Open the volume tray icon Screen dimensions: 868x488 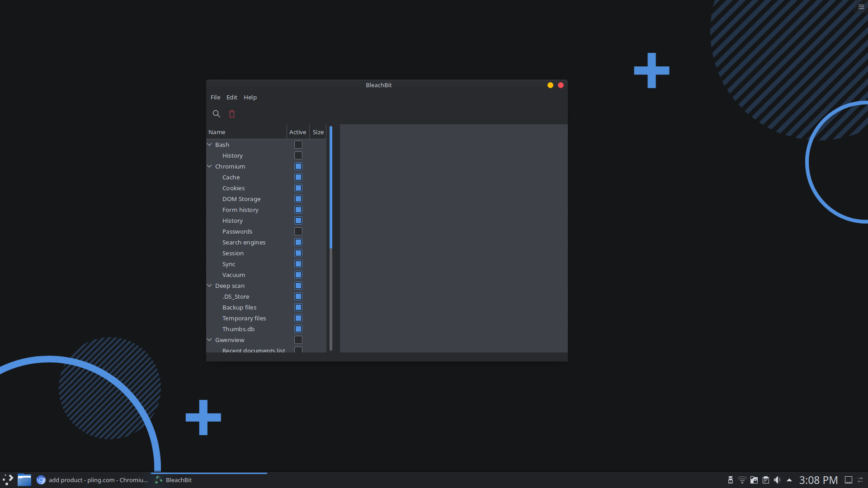pyautogui.click(x=777, y=480)
